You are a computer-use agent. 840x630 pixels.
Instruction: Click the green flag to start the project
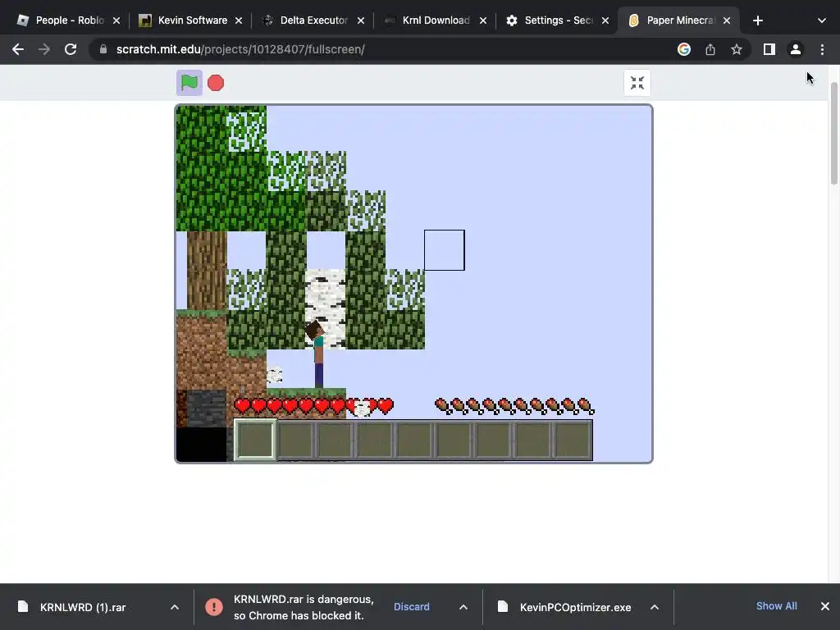point(189,83)
